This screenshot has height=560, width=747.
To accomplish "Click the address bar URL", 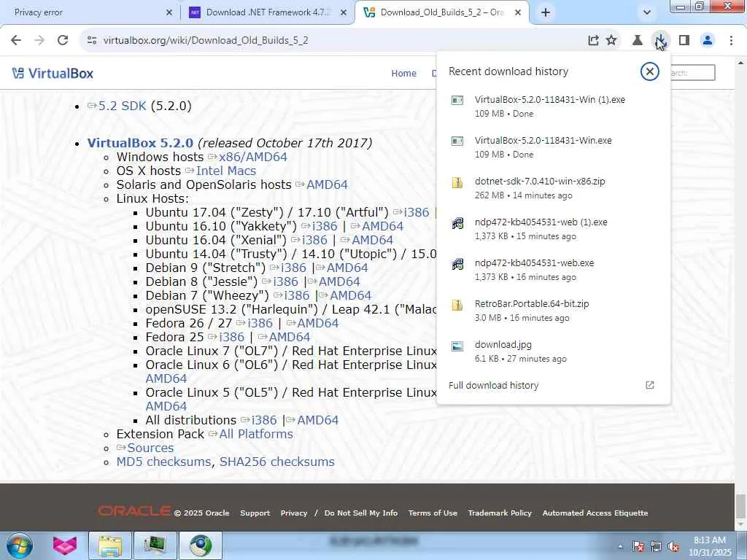I will pyautogui.click(x=206, y=41).
